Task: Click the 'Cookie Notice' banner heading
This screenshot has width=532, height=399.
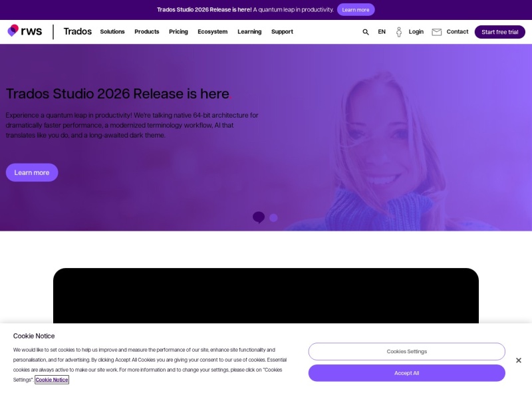Action: (34, 336)
